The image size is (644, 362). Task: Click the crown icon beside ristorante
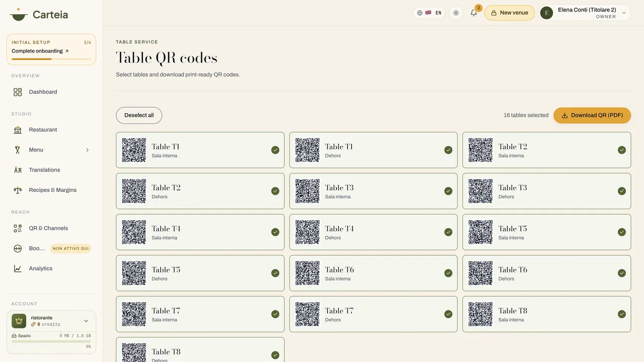[x=19, y=321]
